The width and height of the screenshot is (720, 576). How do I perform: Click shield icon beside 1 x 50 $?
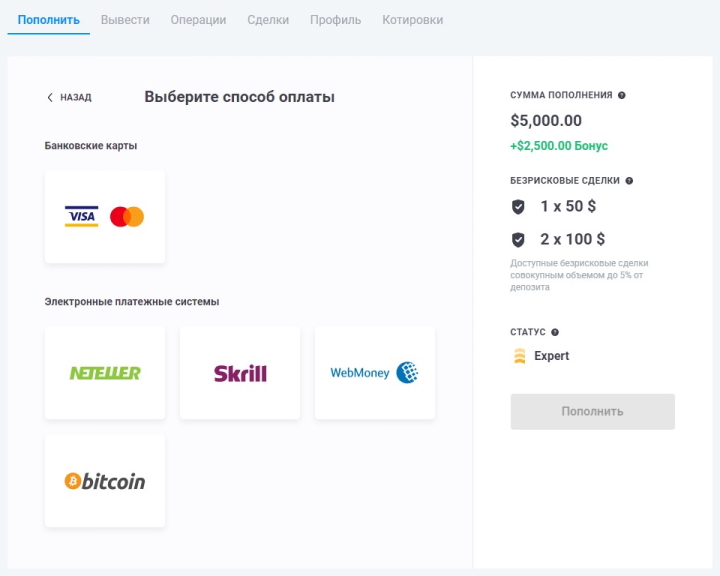tap(518, 207)
